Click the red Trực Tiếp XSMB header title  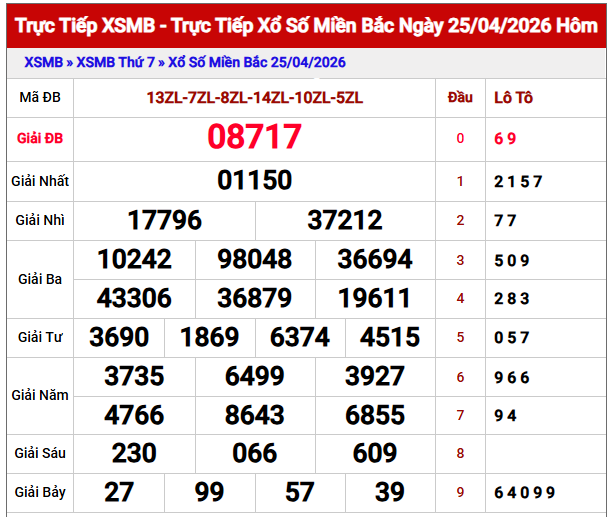point(306,25)
